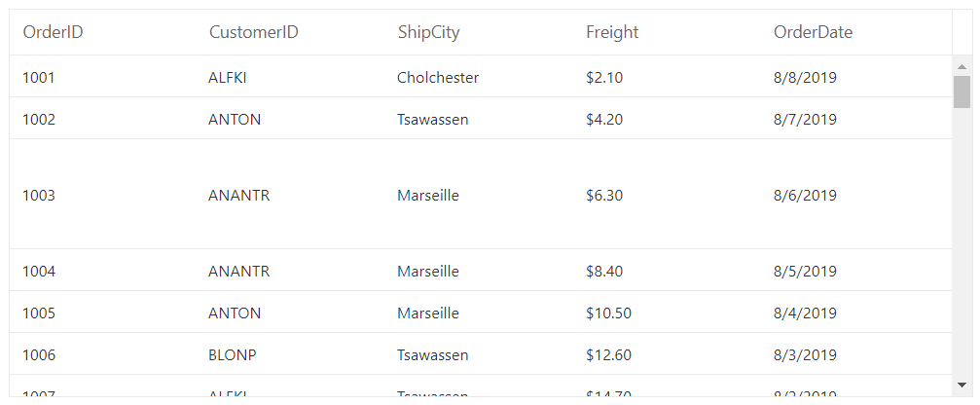Click the vertical scrollbar thumb
The height and width of the screenshot is (405, 980).
962,92
